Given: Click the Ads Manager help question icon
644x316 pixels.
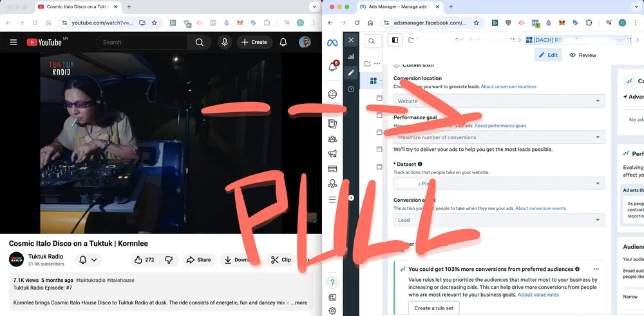Looking at the screenshot, I should (332, 282).
